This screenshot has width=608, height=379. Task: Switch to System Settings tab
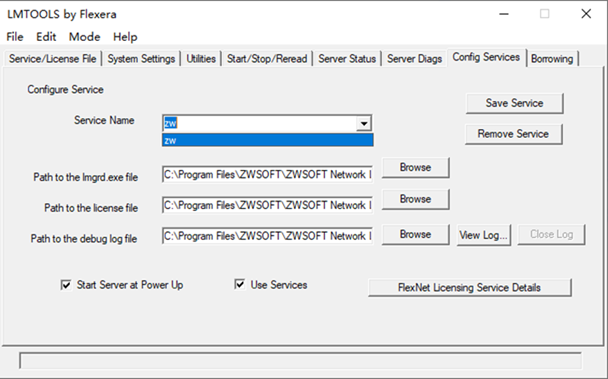click(x=141, y=59)
